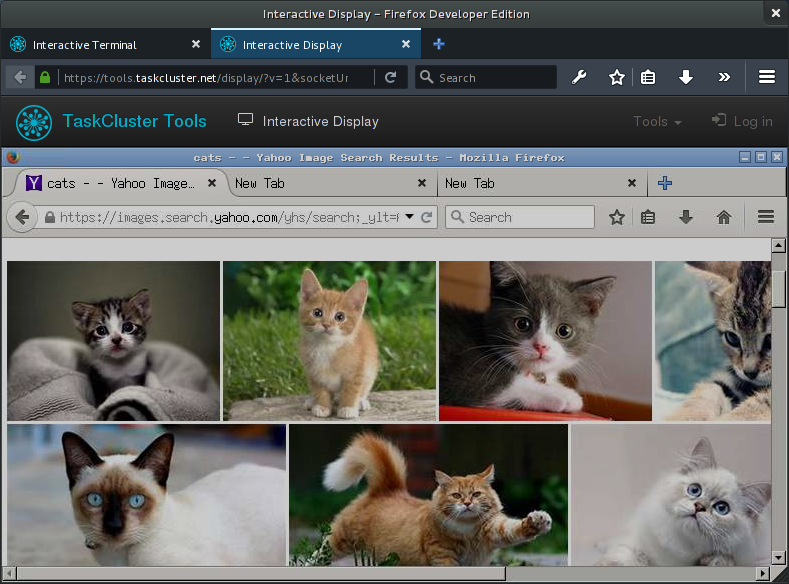Bookmark page with outer toolbar star icon
This screenshot has height=584, width=789.
[x=616, y=77]
